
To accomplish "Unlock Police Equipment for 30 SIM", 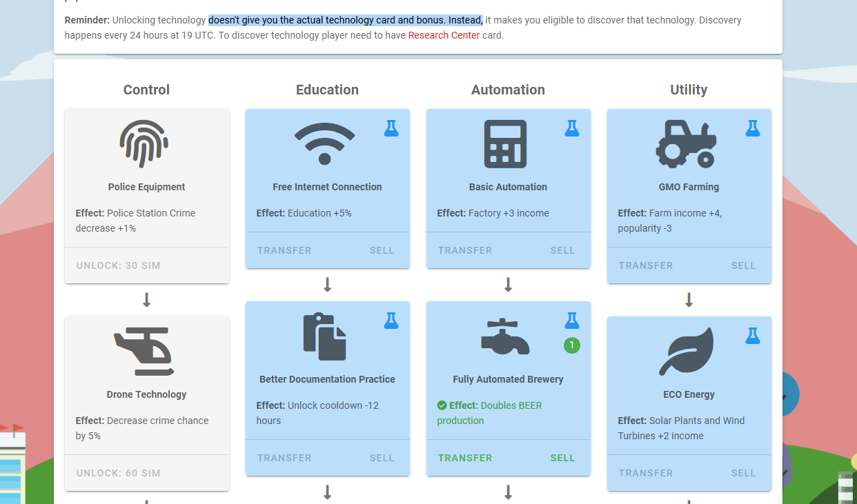I will [118, 265].
